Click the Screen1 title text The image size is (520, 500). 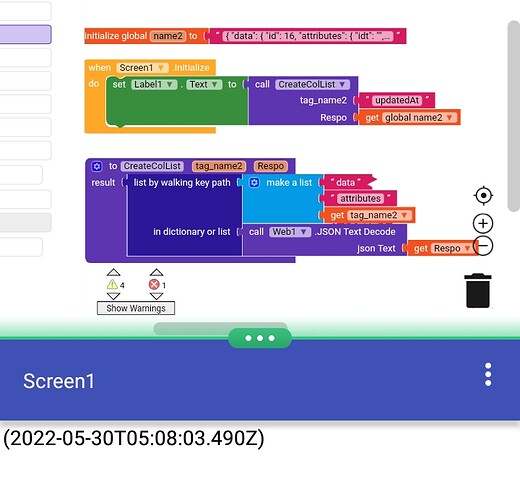[59, 381]
